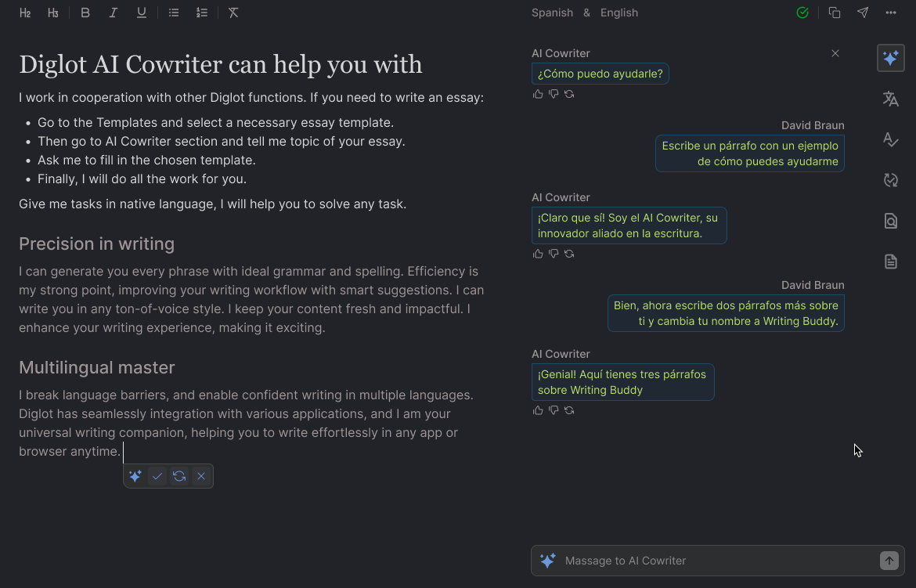Toggle underline formatting
The width and height of the screenshot is (916, 588).
pos(141,13)
